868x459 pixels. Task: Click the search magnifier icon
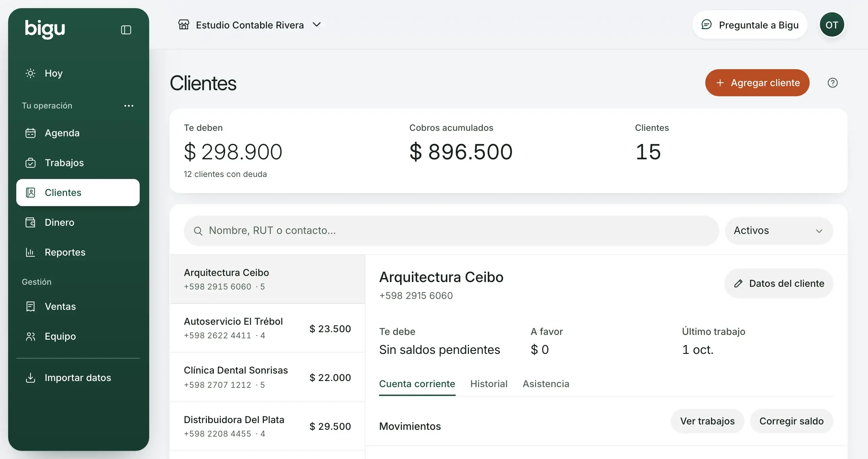click(x=198, y=231)
